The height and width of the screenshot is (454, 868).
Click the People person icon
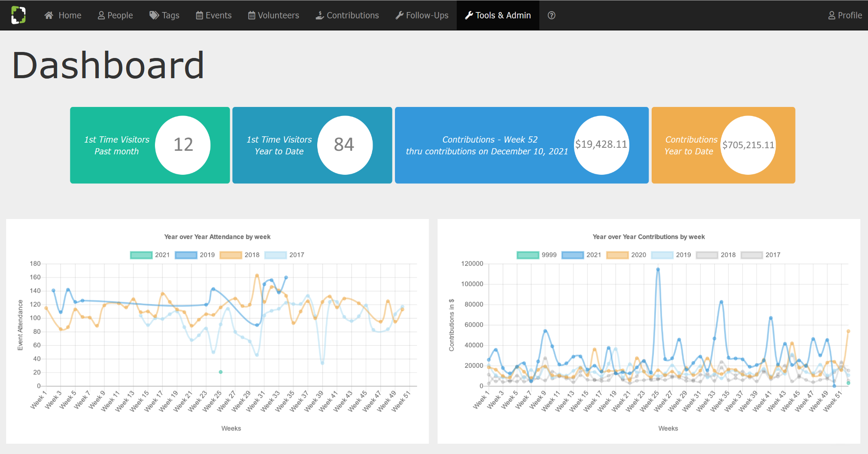[101, 15]
